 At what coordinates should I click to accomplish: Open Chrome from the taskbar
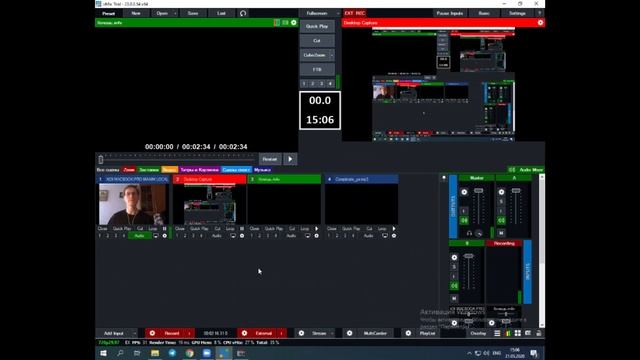click(x=190, y=353)
